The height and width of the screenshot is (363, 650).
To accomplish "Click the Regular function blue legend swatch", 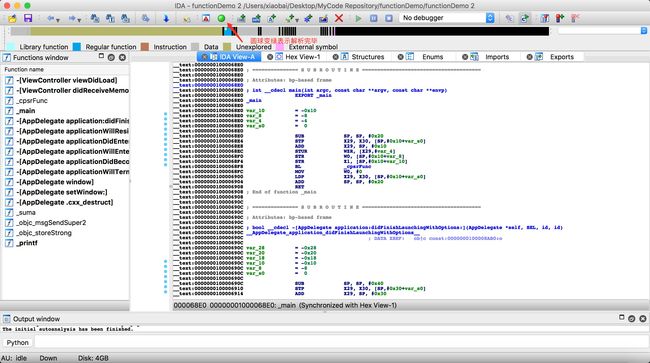I will click(x=77, y=47).
